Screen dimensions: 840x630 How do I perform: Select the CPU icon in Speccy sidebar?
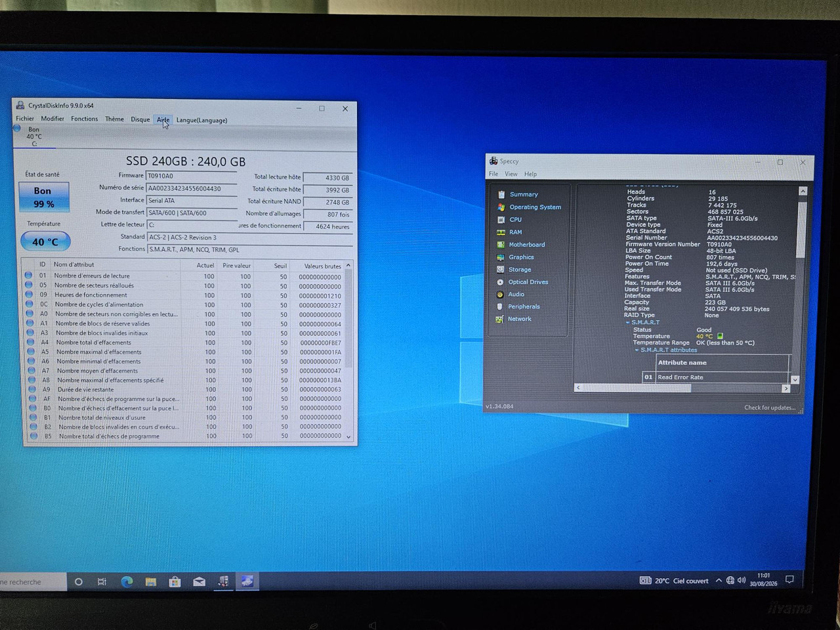tap(501, 220)
